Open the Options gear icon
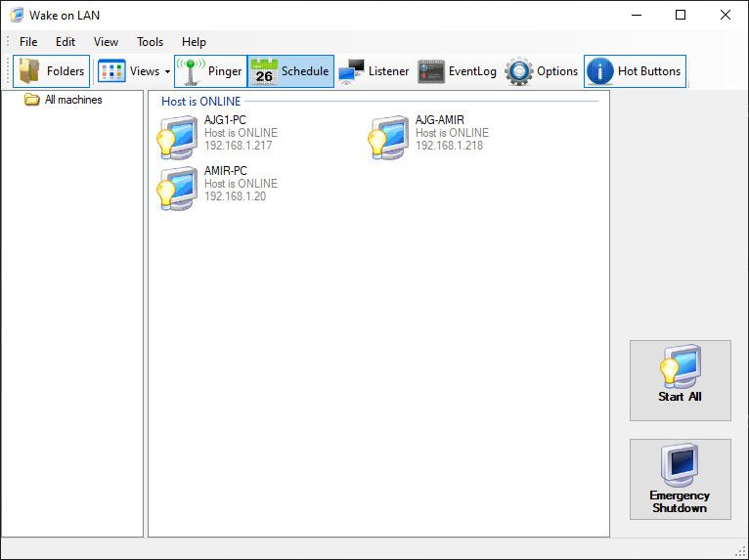The image size is (749, 560). (x=519, y=71)
